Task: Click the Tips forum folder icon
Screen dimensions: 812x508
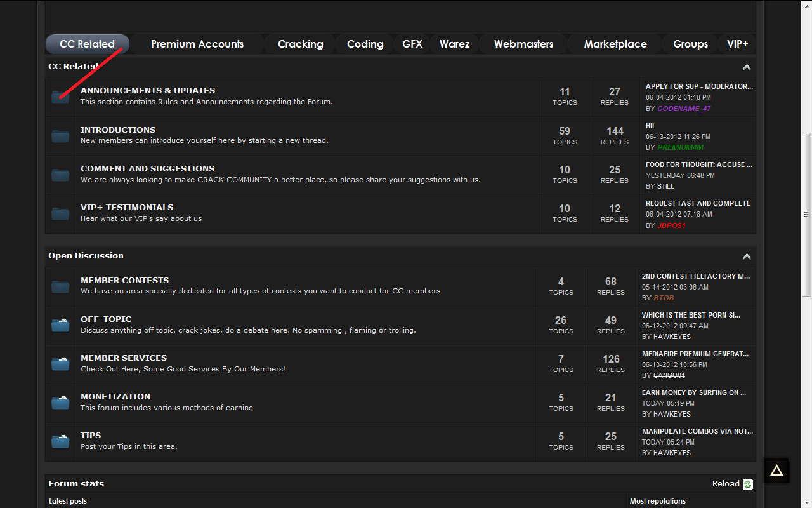Action: tap(60, 441)
